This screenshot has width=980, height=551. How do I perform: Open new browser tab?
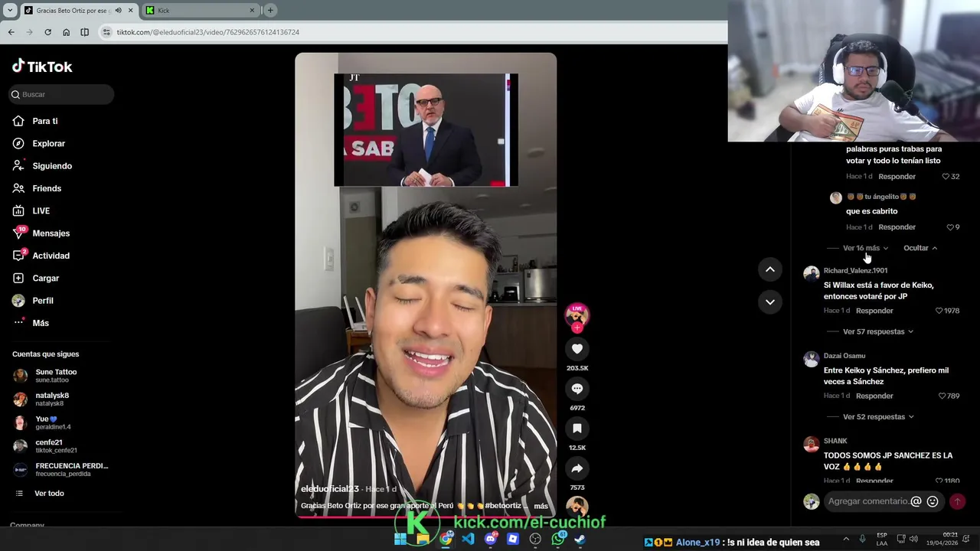(270, 10)
